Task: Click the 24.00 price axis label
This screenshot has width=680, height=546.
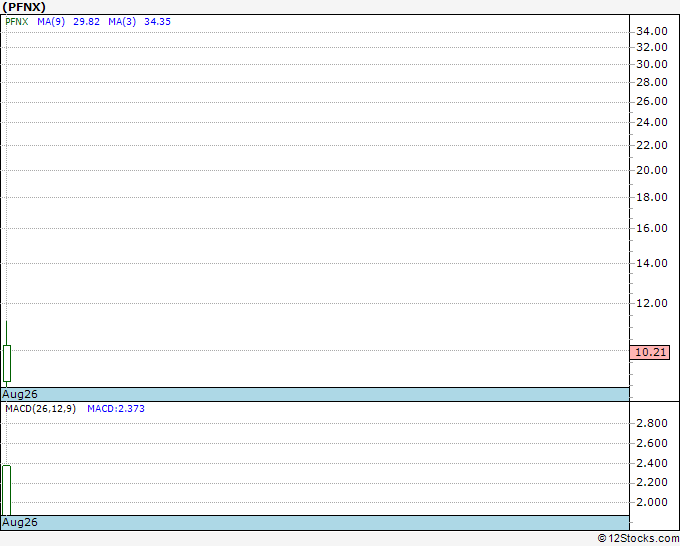Action: click(652, 122)
